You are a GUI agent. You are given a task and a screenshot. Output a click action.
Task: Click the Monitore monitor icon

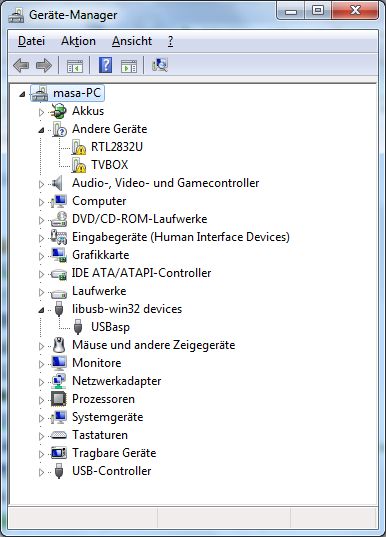59,363
